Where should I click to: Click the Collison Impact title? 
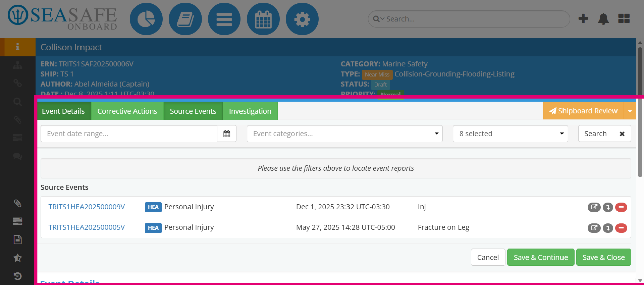pos(71,47)
